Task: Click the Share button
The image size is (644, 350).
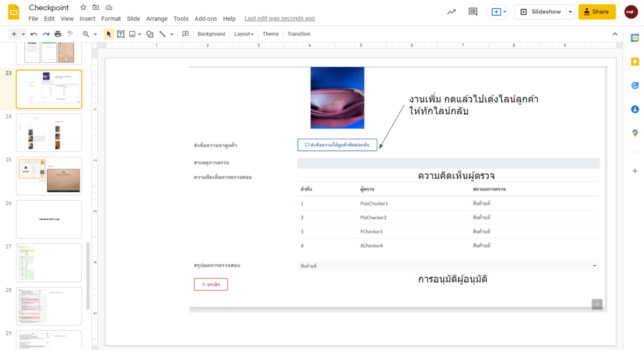Action: [x=597, y=11]
